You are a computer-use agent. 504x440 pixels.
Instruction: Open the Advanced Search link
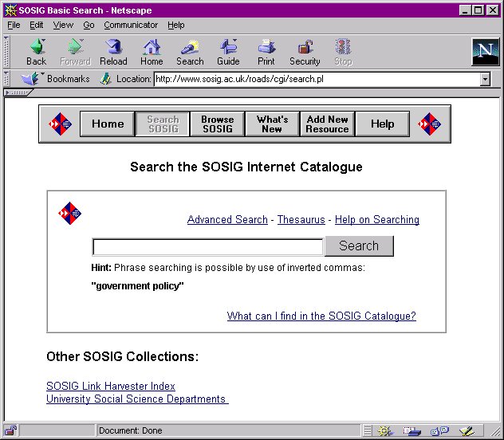[x=227, y=220]
